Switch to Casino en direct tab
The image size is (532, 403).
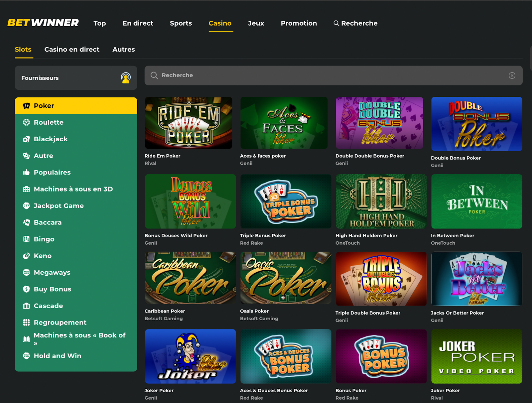pos(72,50)
